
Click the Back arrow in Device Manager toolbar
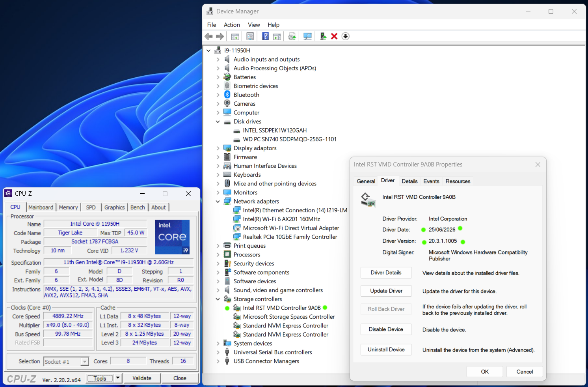pyautogui.click(x=208, y=36)
